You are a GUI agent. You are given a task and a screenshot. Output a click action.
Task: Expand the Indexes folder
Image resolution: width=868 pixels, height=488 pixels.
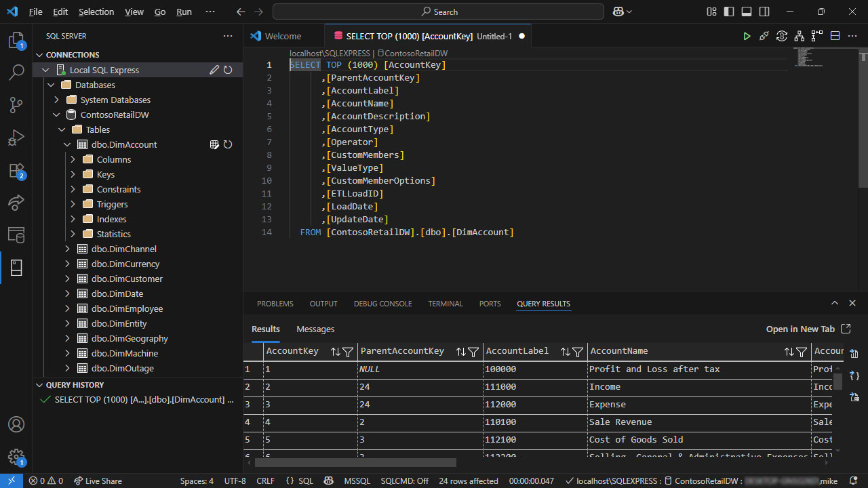(73, 219)
